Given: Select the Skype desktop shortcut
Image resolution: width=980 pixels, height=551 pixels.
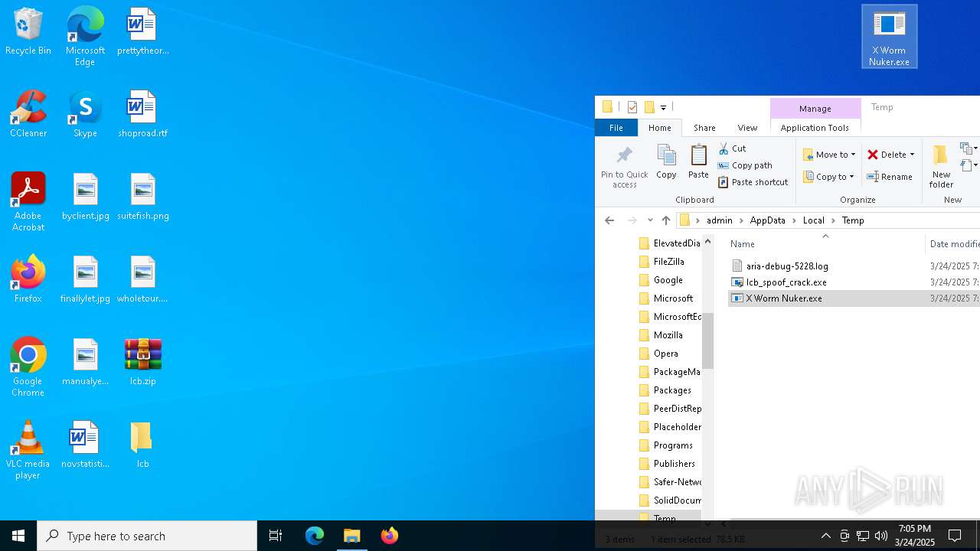Looking at the screenshot, I should click(85, 114).
